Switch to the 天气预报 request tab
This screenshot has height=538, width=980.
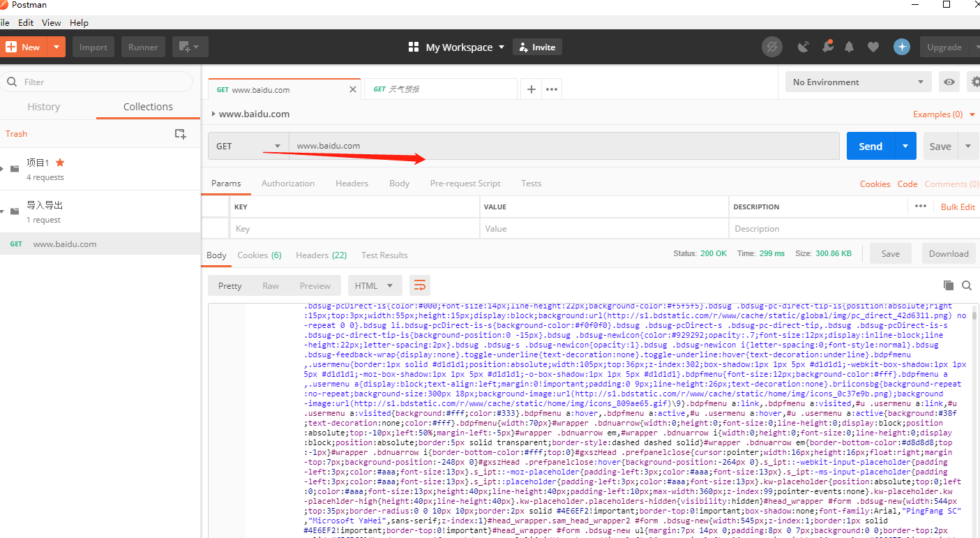[x=441, y=89]
